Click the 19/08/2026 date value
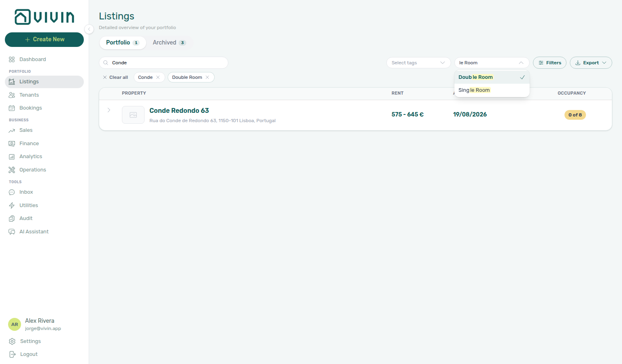Screen dimensions: 622x364 point(470,114)
